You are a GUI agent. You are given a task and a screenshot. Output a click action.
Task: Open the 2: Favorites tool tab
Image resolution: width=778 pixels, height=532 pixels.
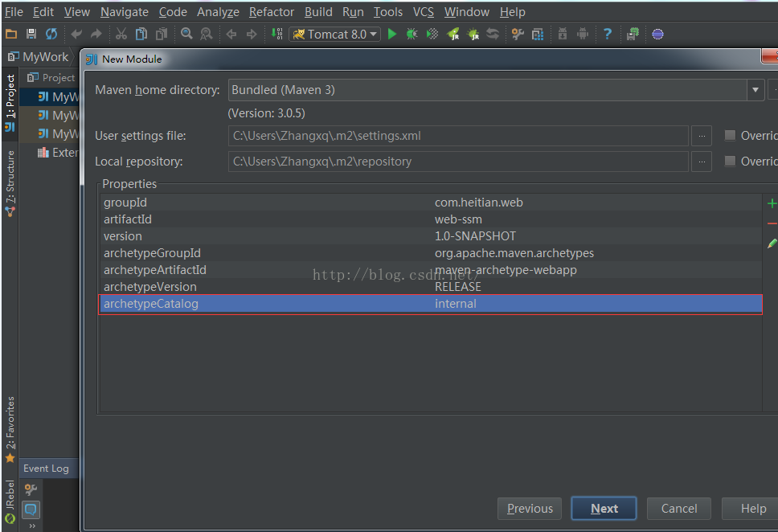[x=10, y=429]
